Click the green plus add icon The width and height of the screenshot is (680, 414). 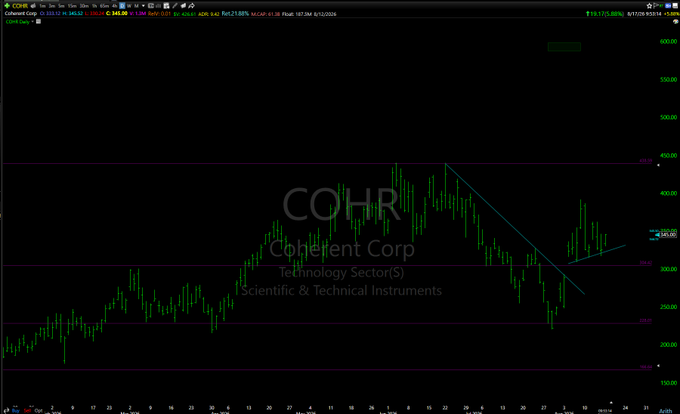(x=7, y=6)
